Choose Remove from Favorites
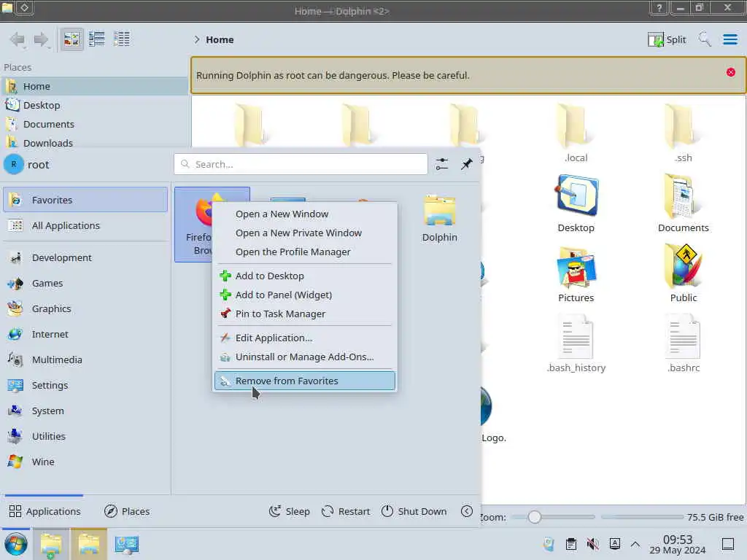This screenshot has height=560, width=747. (x=305, y=381)
